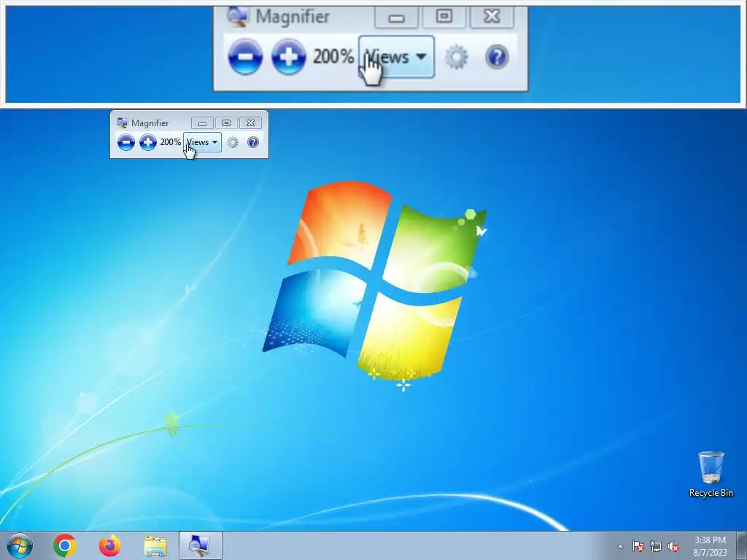The width and height of the screenshot is (747, 560).
Task: Open Windows Explorer from taskbar
Action: 155,546
